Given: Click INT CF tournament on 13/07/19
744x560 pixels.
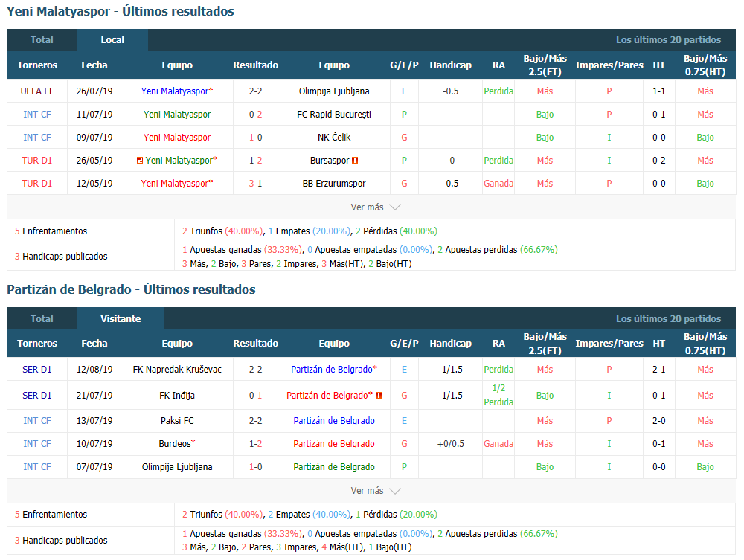Looking at the screenshot, I should pyautogui.click(x=37, y=421).
